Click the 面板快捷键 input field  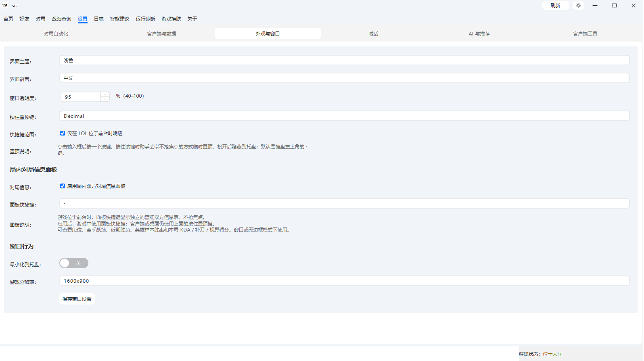point(345,203)
